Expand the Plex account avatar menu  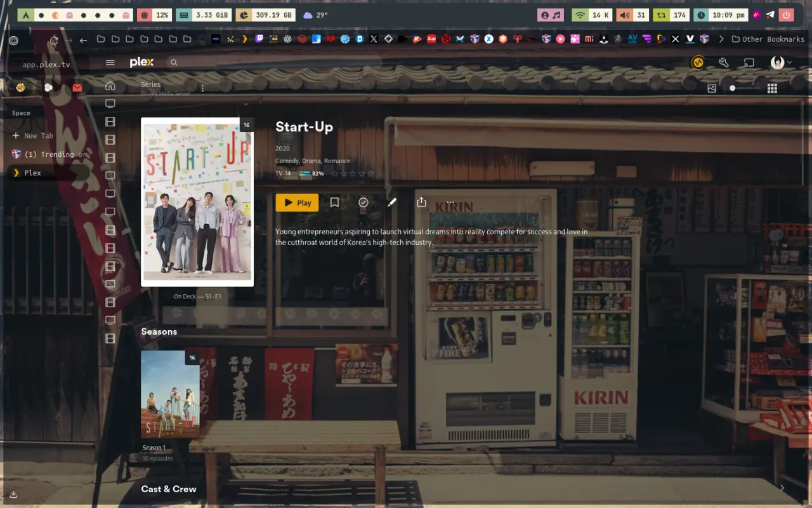tap(782, 62)
